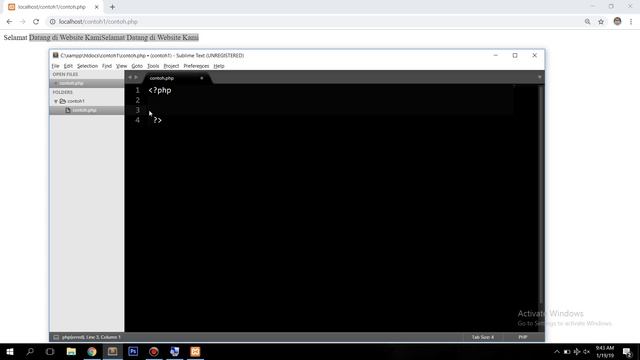Open the clock showing 9:43 AM
The width and height of the screenshot is (640, 360).
tap(604, 352)
